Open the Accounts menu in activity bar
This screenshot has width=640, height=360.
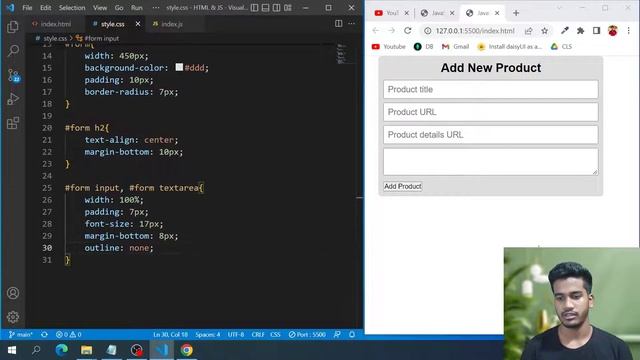tap(13, 293)
